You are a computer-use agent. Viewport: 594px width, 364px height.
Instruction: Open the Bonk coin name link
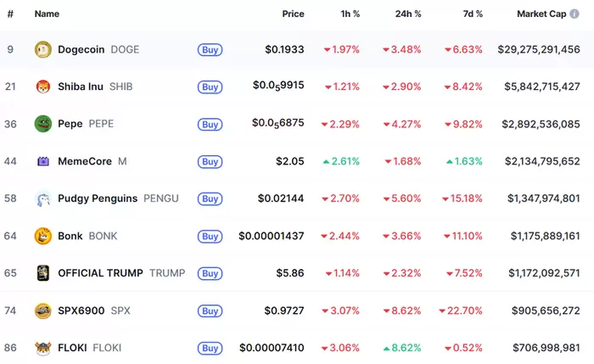click(70, 236)
